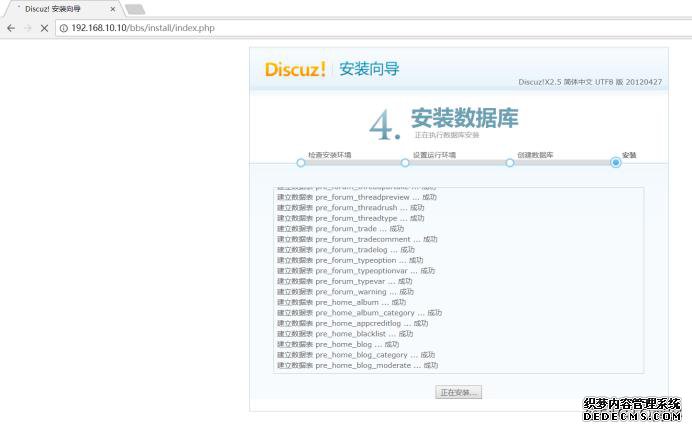Click the 检查安装环境 step label
692x431 pixels.
point(330,155)
